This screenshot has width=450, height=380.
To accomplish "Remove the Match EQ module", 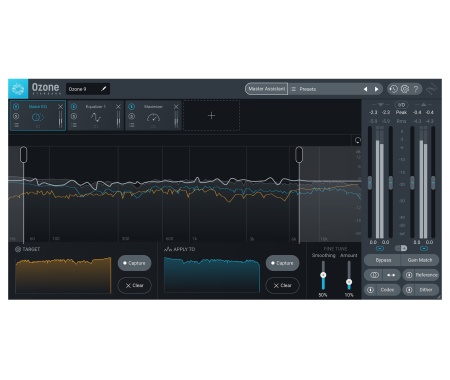I will (60, 107).
